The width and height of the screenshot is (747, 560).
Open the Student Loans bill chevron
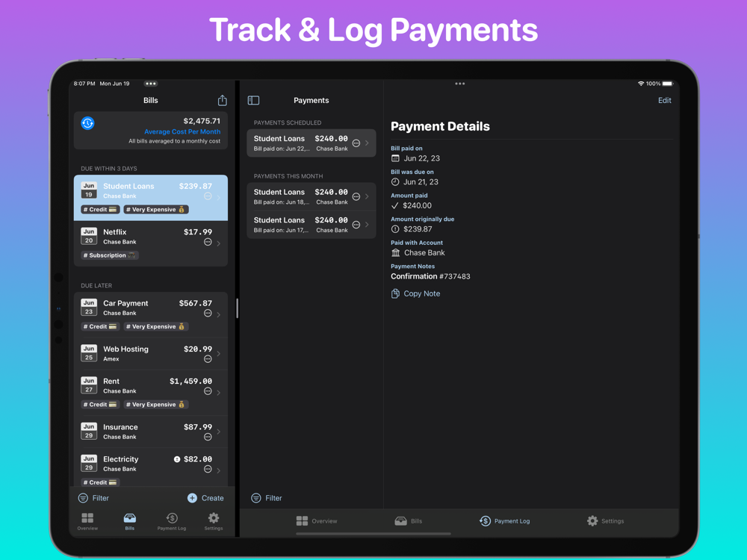[219, 198]
